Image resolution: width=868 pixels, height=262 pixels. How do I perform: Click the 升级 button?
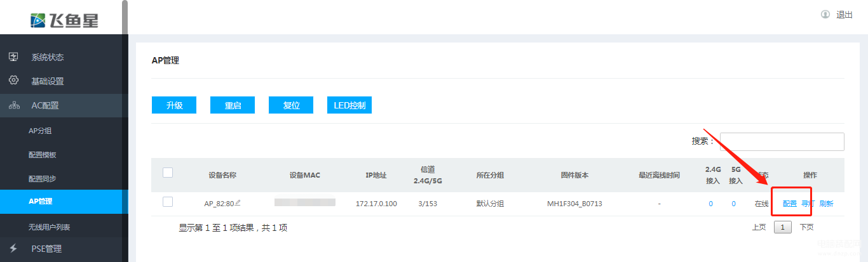pyautogui.click(x=174, y=105)
